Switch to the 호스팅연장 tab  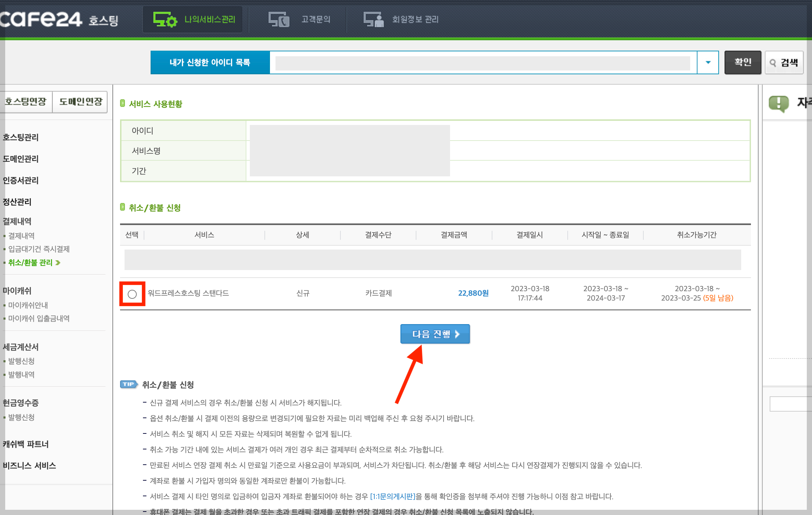click(x=26, y=102)
